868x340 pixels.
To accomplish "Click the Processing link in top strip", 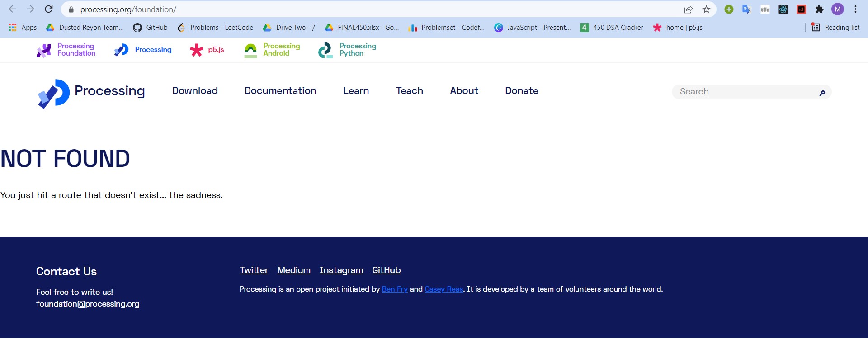I will 143,50.
